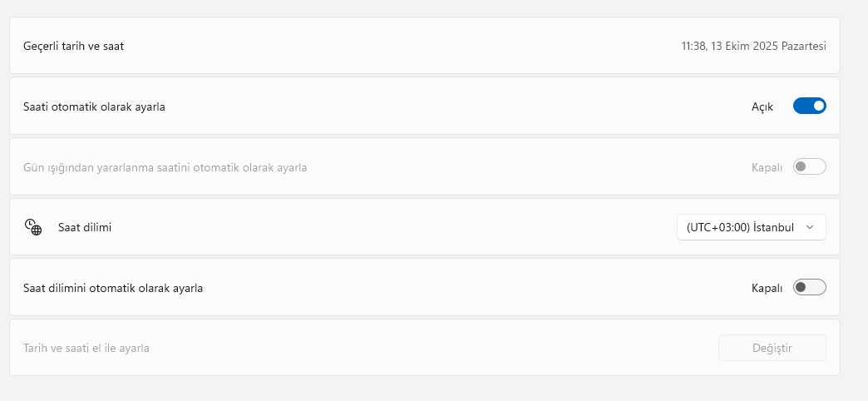Click the white knob of the blue 'Açık' switch
Viewport: 868px width, 401px height.
(819, 105)
